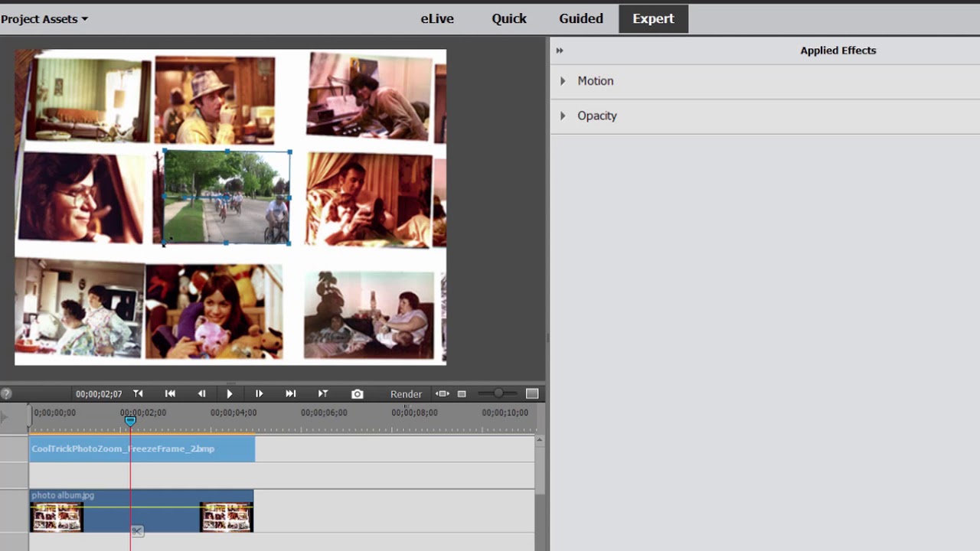Select the Expert tab
The width and height of the screenshot is (980, 551).
click(x=653, y=19)
